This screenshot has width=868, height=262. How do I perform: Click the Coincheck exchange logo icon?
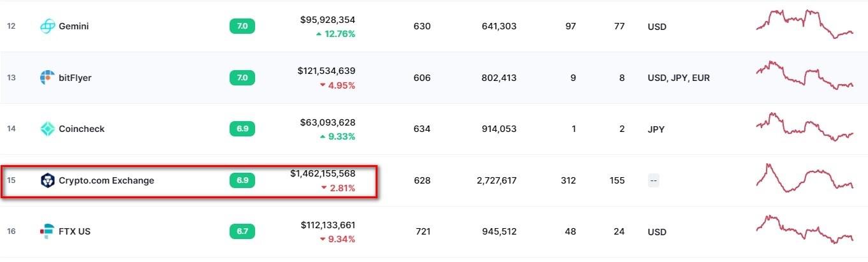coord(48,129)
